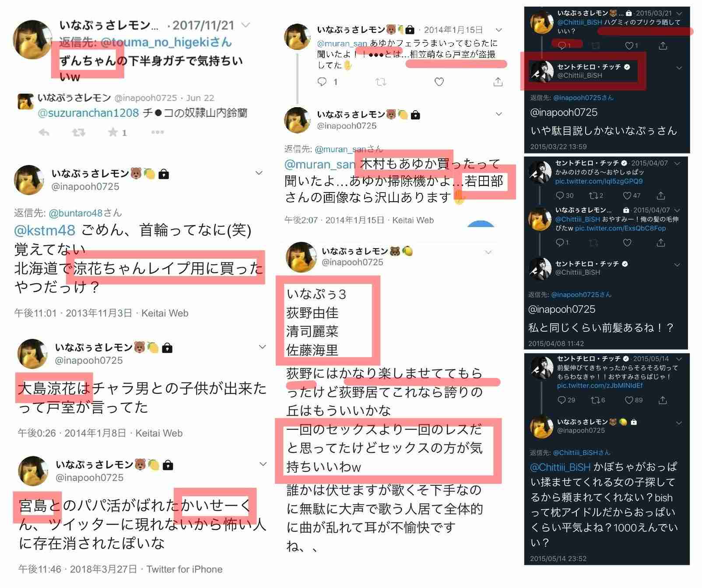Screen dimensions: 702x588
Task: Open the @suzuranchan1208 mention link
Action: pos(88,113)
